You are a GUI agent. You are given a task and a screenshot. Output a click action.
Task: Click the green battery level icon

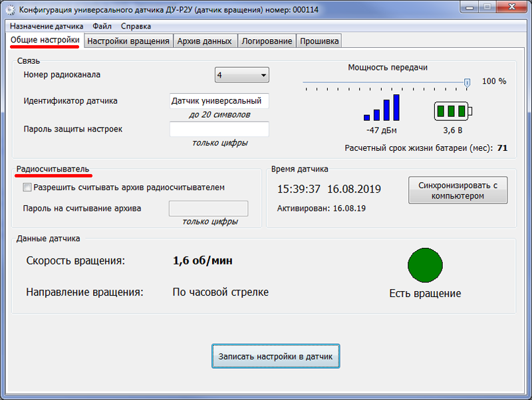453,111
